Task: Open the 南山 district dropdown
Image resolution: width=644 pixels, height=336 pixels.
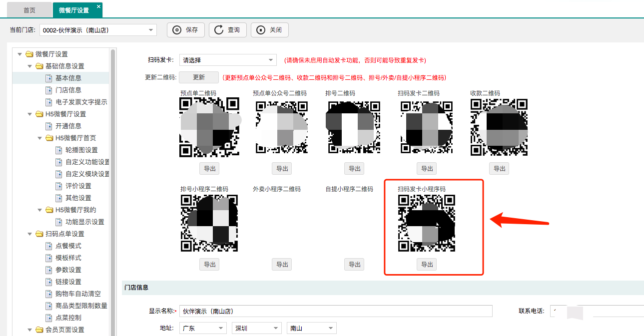Action: [x=311, y=328]
